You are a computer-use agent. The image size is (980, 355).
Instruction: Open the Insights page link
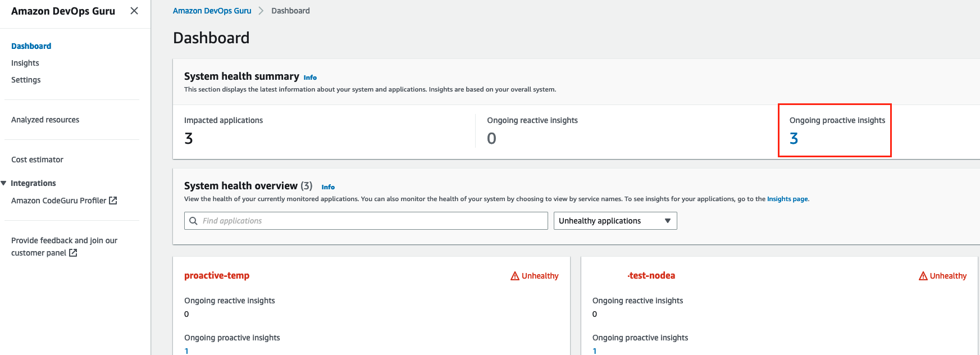pos(787,199)
